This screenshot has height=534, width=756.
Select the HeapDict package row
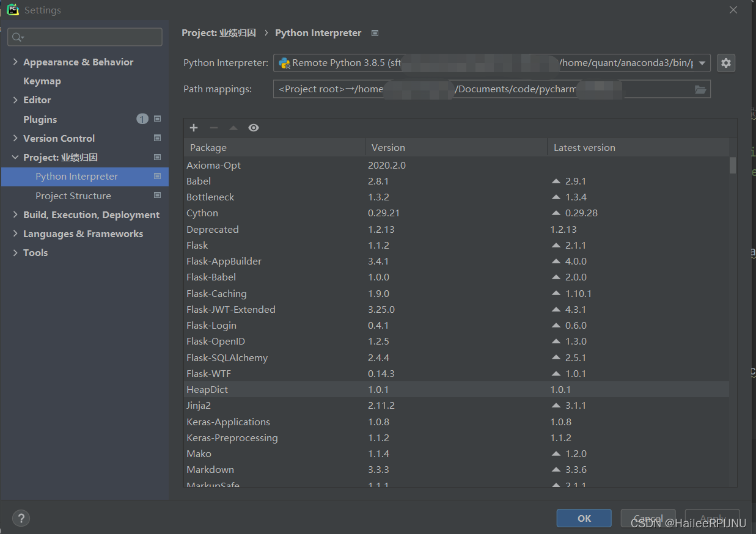(457, 389)
